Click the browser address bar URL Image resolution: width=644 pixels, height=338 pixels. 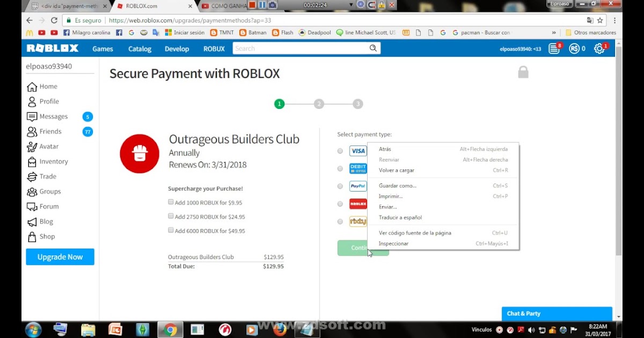(190, 20)
